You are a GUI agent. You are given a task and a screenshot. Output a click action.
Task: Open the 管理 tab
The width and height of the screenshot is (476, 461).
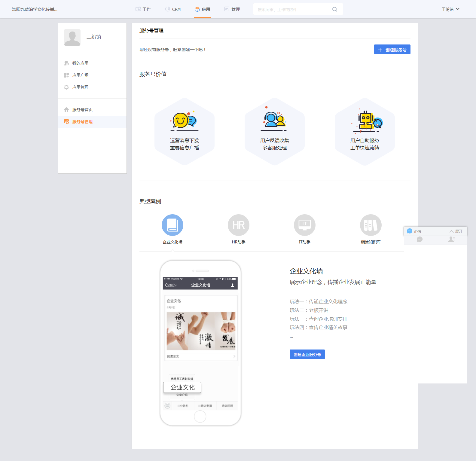[x=232, y=9]
